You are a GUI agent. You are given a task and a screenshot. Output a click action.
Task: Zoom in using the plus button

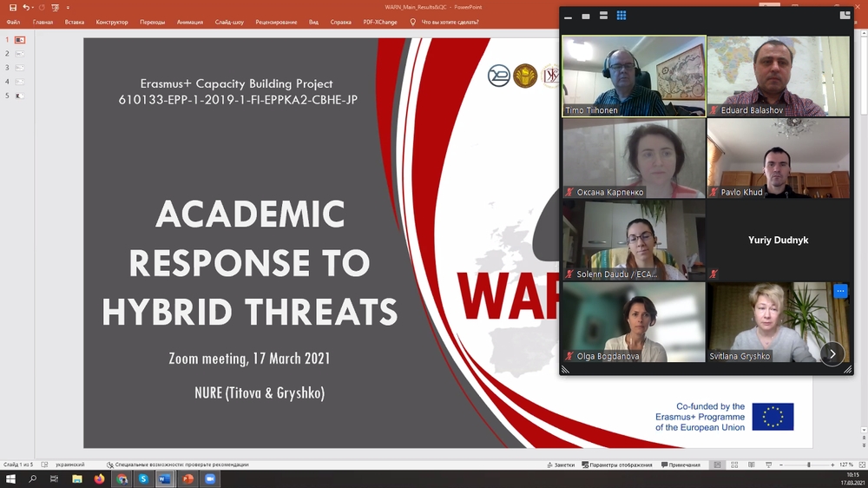point(832,465)
